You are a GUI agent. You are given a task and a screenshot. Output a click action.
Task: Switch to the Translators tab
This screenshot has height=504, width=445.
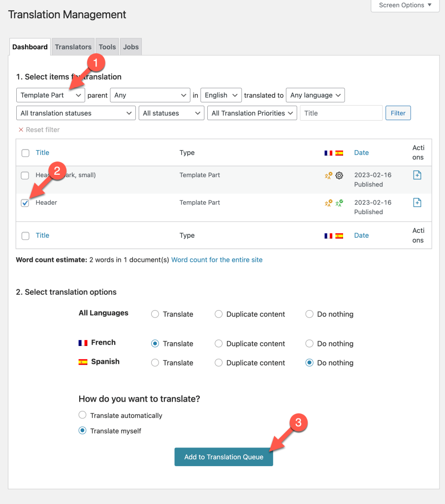[73, 47]
